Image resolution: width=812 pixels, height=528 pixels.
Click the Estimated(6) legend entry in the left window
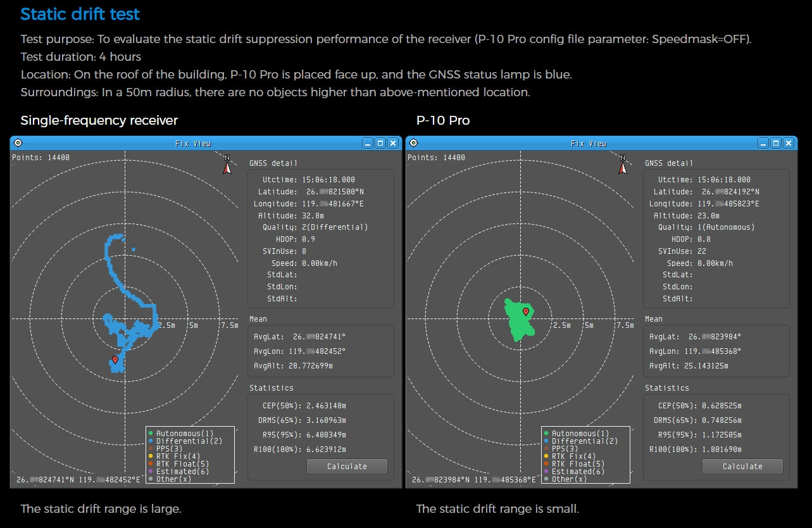[x=178, y=472]
